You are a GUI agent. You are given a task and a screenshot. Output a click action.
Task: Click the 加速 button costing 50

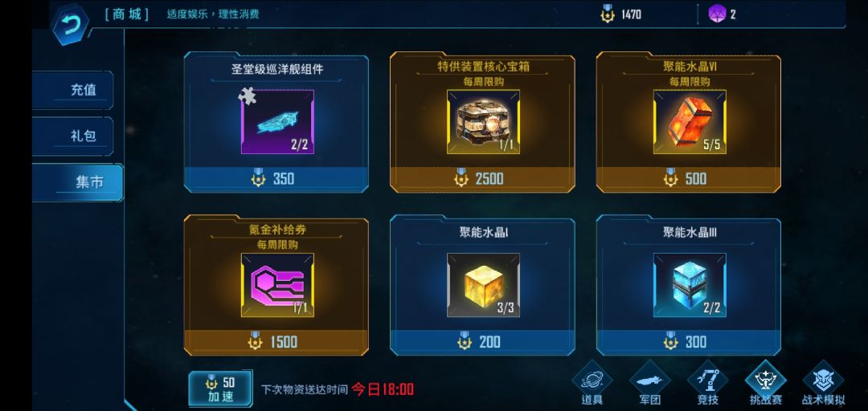pyautogui.click(x=220, y=389)
